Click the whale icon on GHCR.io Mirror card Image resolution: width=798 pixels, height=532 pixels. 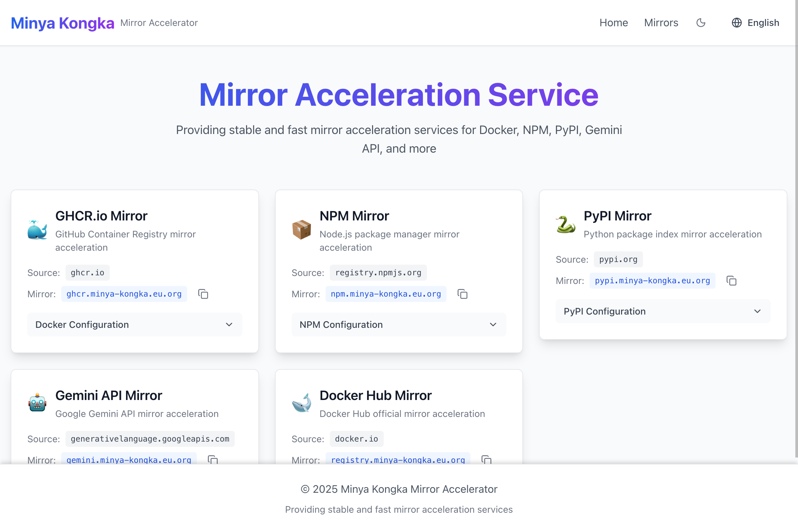pyautogui.click(x=37, y=230)
